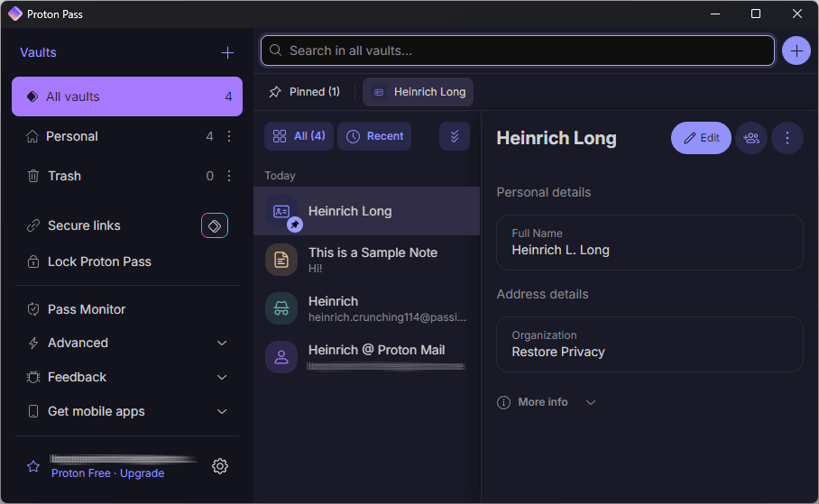Open Personal vault options menu

pyautogui.click(x=229, y=136)
